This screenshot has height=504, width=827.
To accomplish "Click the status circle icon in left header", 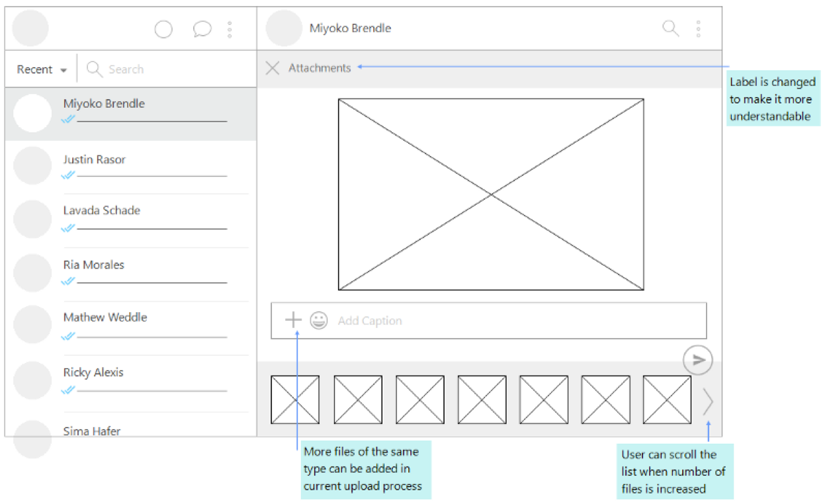I will pos(163,29).
